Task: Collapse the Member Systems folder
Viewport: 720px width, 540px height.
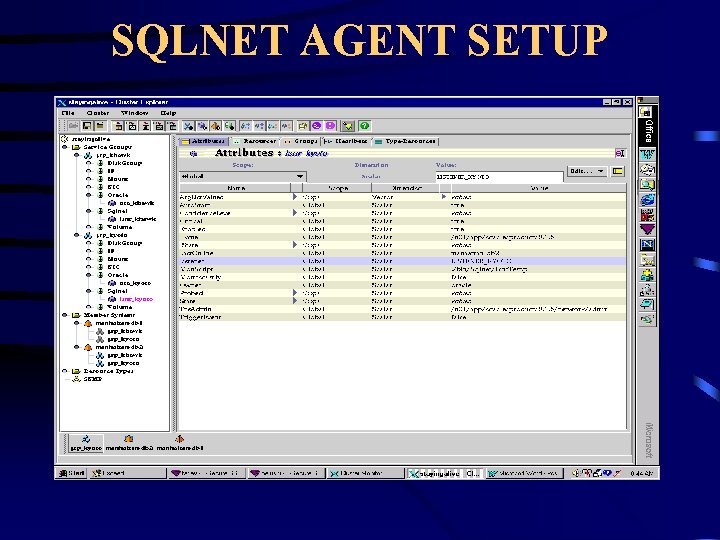Action: (65, 315)
